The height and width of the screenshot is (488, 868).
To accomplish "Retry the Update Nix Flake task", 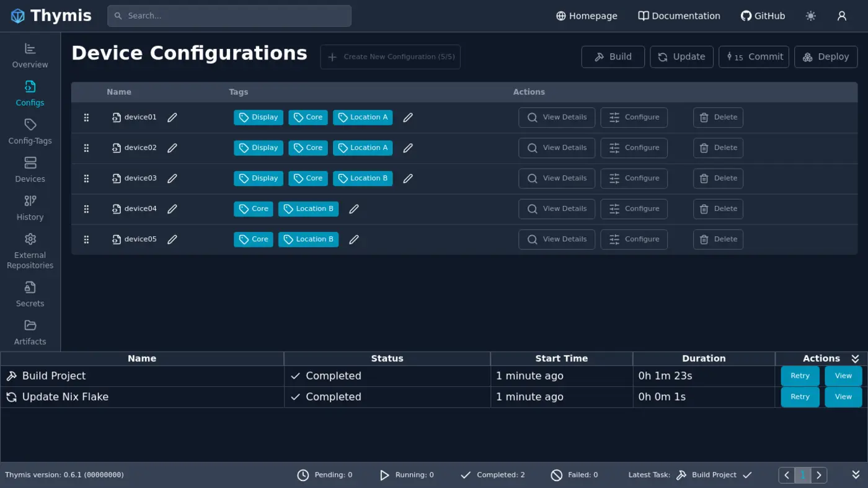I will point(800,397).
